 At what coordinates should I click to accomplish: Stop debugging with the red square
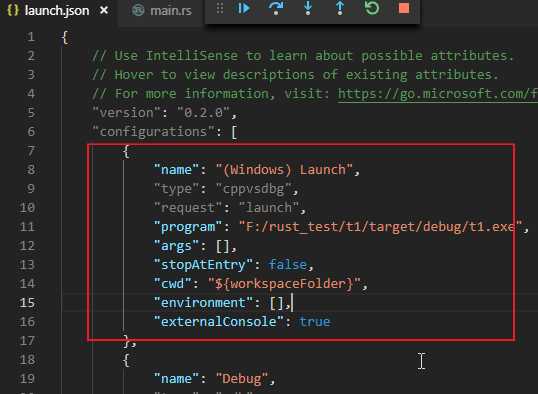404,8
